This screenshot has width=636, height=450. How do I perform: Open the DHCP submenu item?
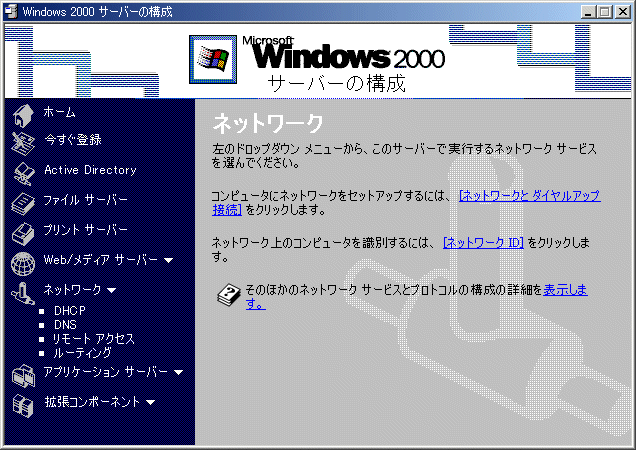[x=70, y=311]
